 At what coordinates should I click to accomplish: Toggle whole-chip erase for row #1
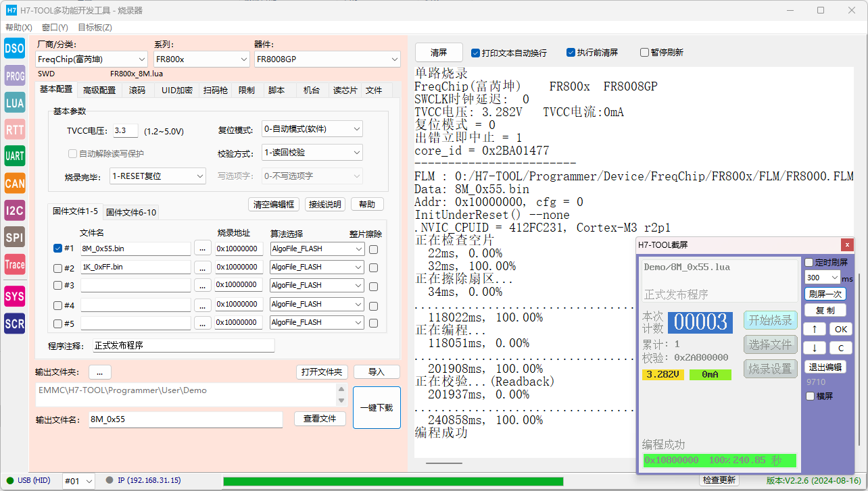pos(373,249)
